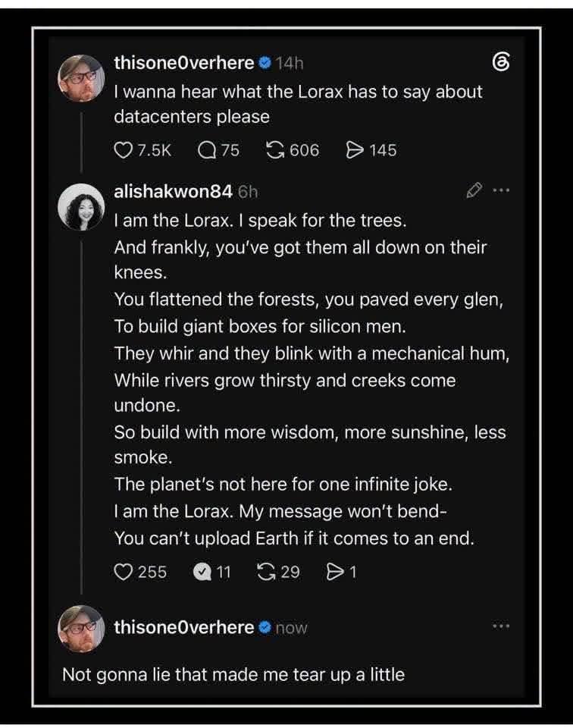Select the 'Not gonna lie' reply text
Screen dimensions: 573x728
pos(233,675)
